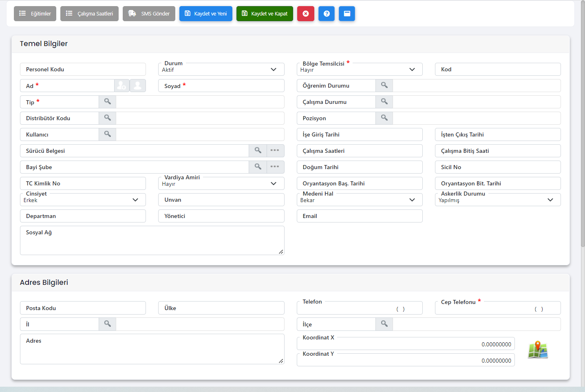Click the Sicil No field
Image resolution: width=585 pixels, height=392 pixels.
click(x=498, y=167)
